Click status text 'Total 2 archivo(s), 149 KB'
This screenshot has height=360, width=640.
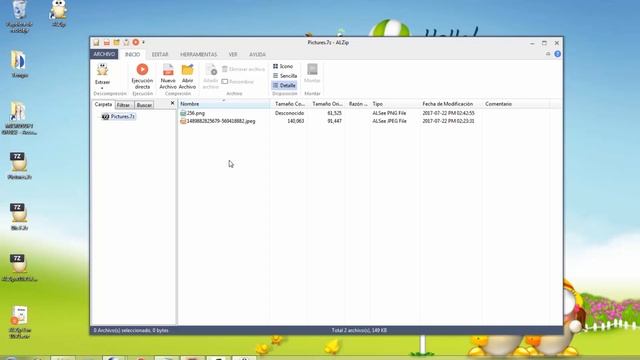(x=359, y=330)
